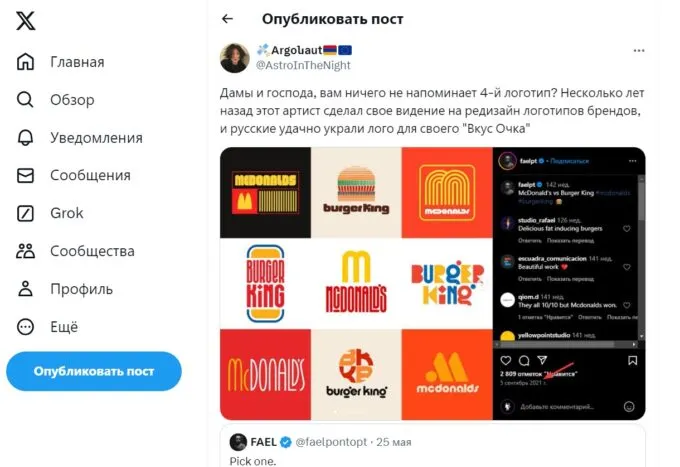Go to Главная via the house icon

27,62
